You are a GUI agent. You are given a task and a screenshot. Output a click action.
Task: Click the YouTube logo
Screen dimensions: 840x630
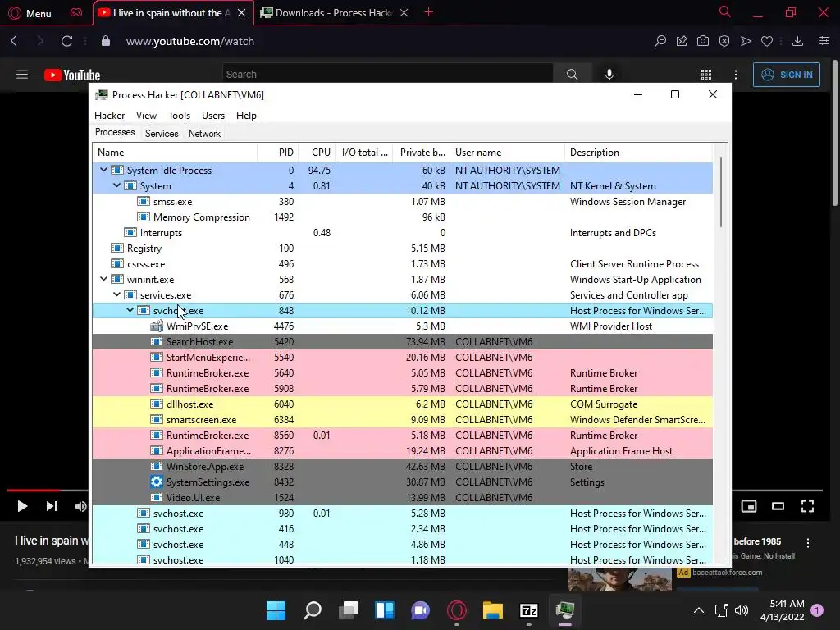click(72, 75)
